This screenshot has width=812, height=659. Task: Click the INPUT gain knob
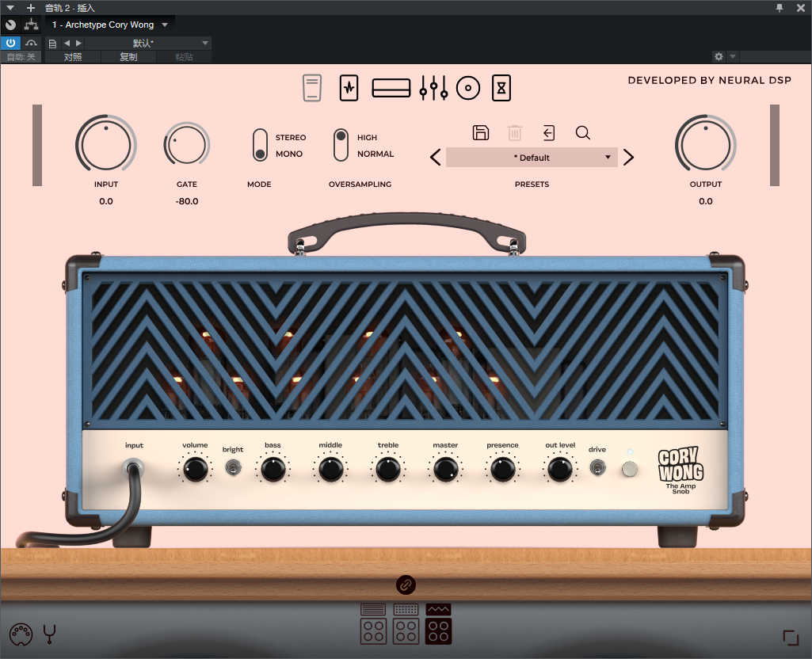pos(106,144)
